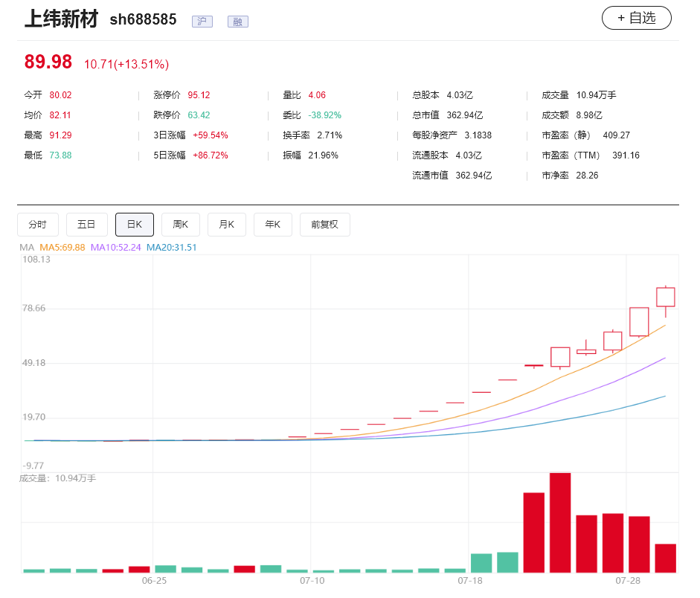Click the 5日涨幅 value +86.72%
The width and height of the screenshot is (700, 598).
[211, 155]
